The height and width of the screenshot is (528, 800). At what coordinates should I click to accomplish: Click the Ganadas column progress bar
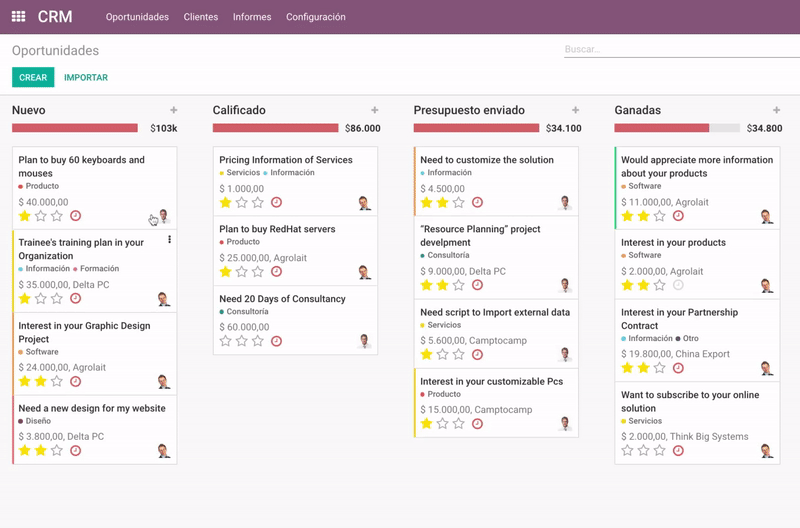[x=676, y=128]
